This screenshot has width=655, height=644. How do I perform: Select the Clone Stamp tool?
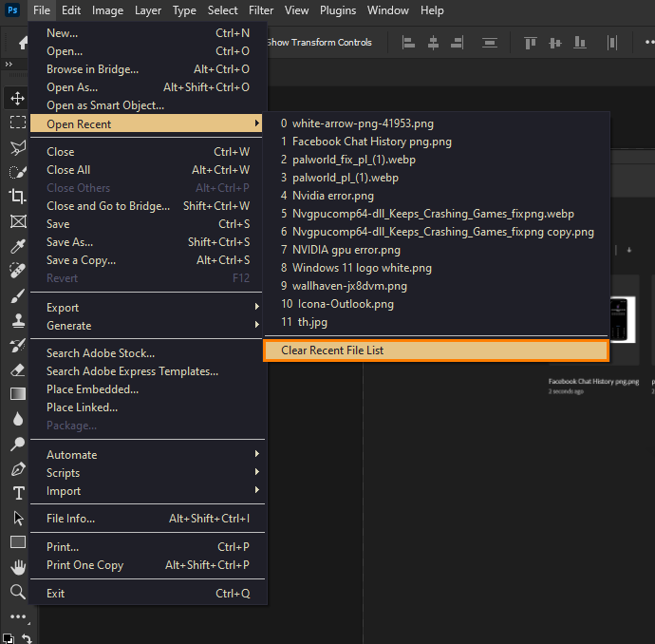coord(17,320)
